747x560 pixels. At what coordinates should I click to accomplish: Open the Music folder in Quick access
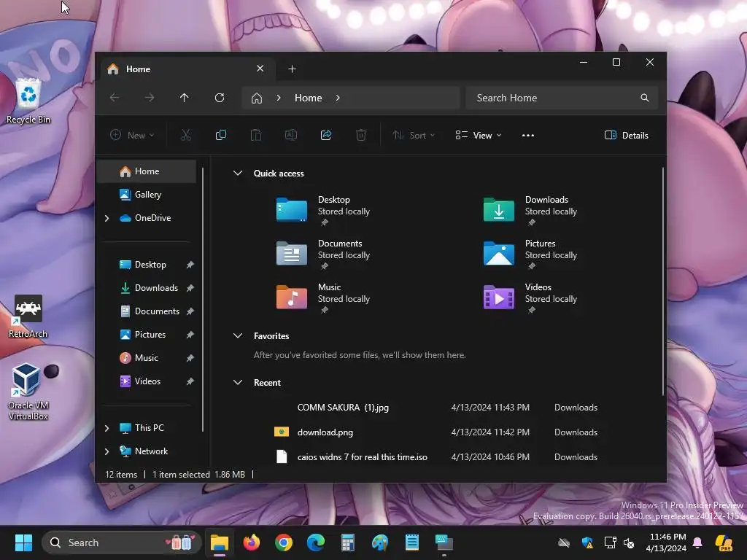(x=324, y=297)
